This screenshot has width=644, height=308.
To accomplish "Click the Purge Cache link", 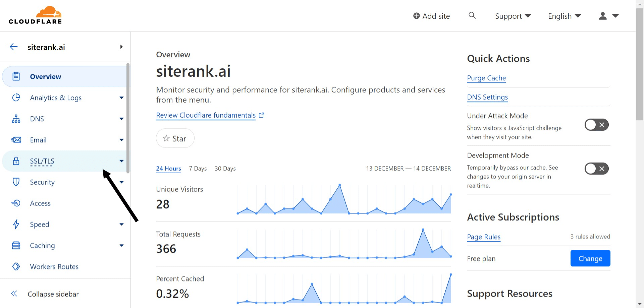I will [486, 78].
